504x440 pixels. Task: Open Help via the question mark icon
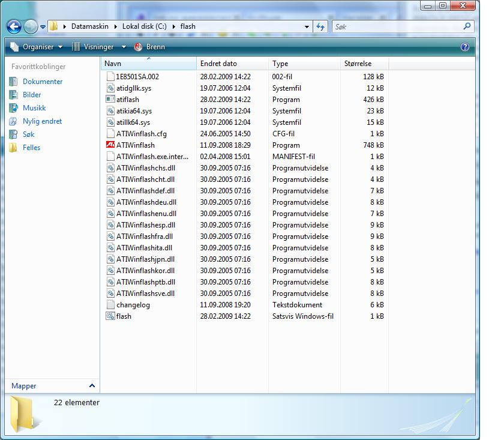click(x=465, y=47)
